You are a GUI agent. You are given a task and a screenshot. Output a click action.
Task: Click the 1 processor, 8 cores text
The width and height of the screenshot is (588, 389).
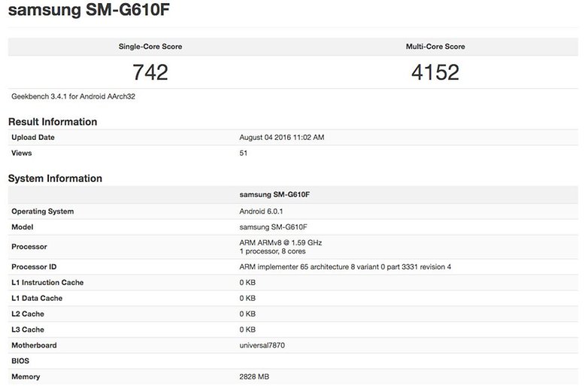point(272,251)
